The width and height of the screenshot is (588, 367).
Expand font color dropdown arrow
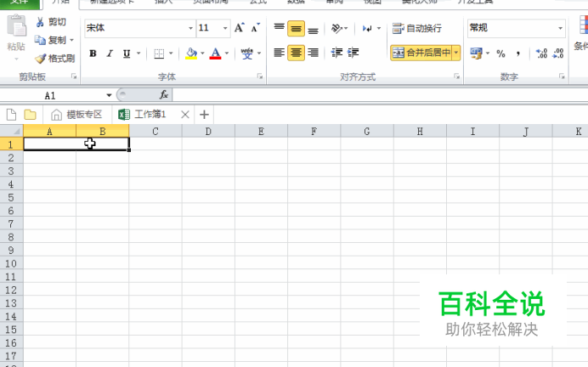point(227,54)
